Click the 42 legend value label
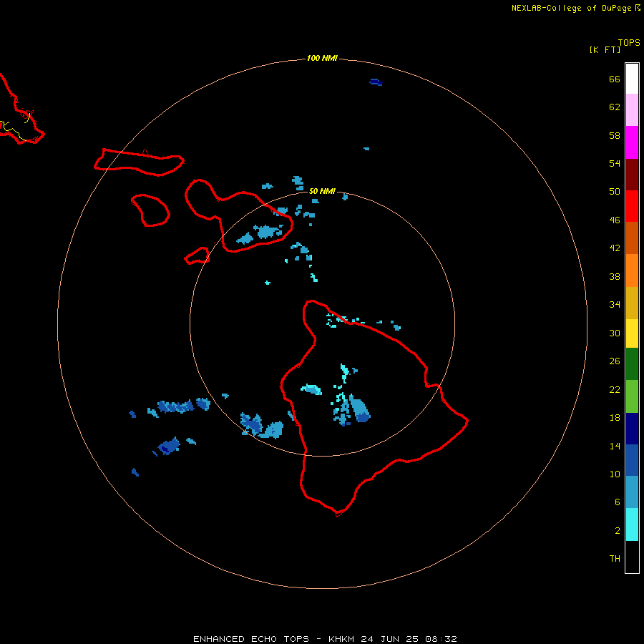Viewport: 644px width, 644px height. click(x=615, y=248)
